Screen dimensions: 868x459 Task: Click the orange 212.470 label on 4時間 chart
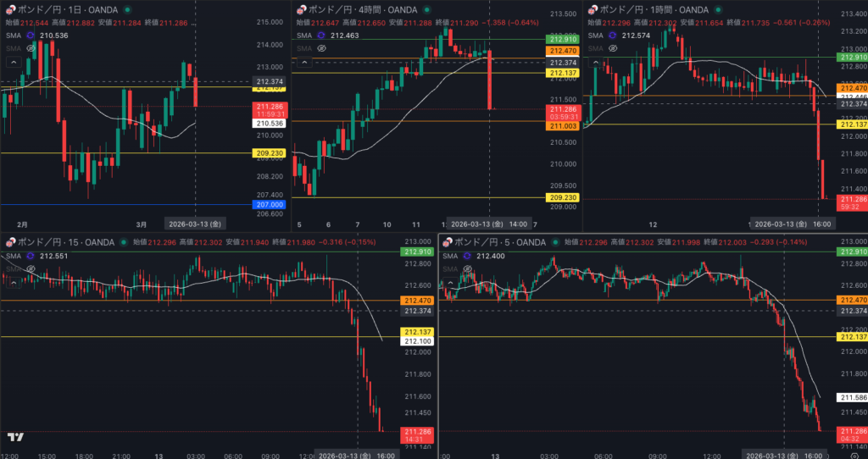[x=562, y=51]
